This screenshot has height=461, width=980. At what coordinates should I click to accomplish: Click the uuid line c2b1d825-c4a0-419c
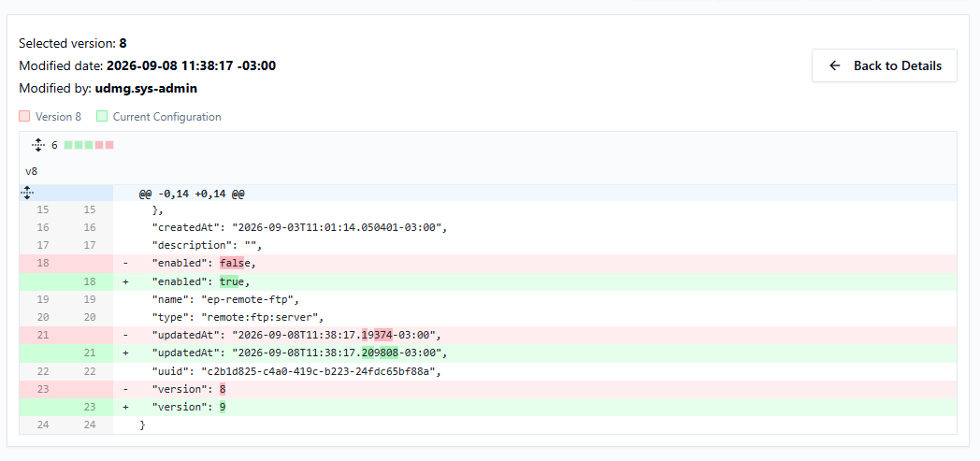coord(488,371)
